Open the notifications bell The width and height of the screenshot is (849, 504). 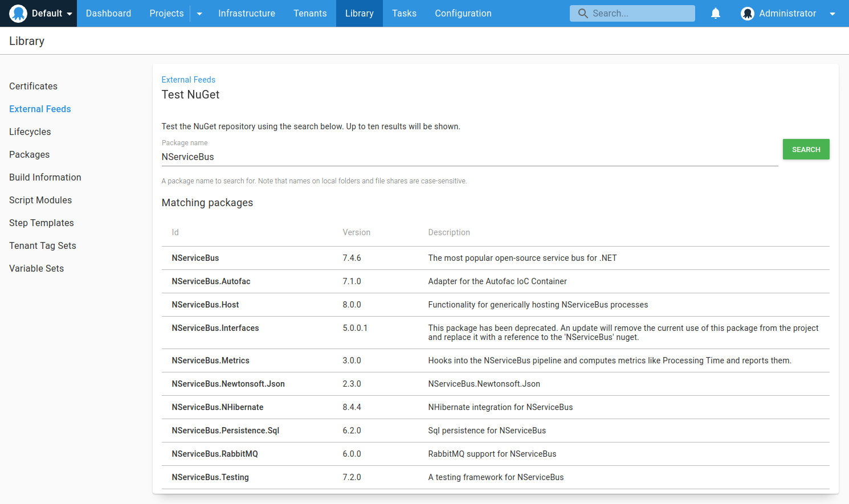(x=716, y=13)
